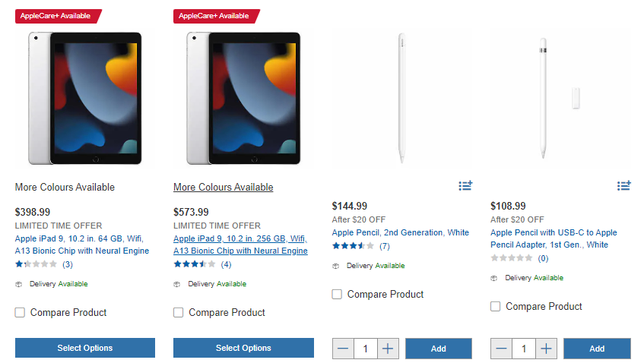The height and width of the screenshot is (363, 644).
Task: Check Compare Product for $108.99 Apple Pencil
Action: (x=496, y=306)
